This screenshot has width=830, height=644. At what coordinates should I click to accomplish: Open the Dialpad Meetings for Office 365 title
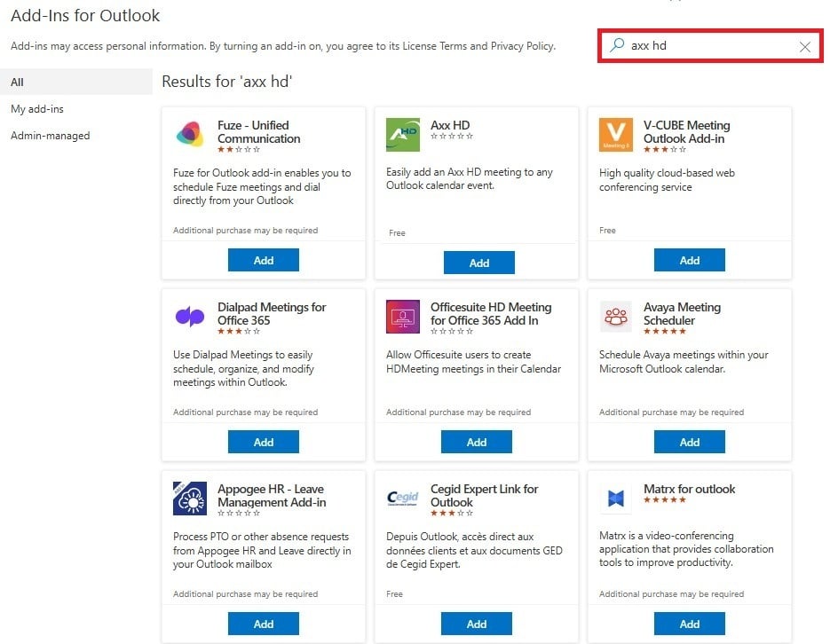[272, 314]
